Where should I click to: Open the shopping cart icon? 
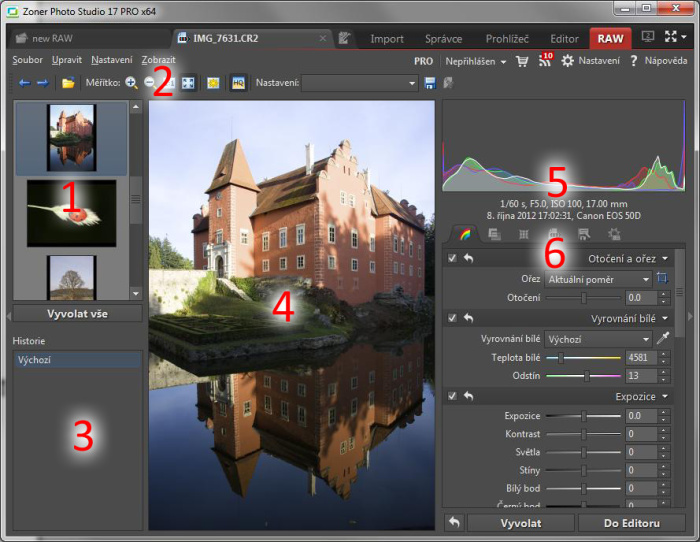coord(521,61)
